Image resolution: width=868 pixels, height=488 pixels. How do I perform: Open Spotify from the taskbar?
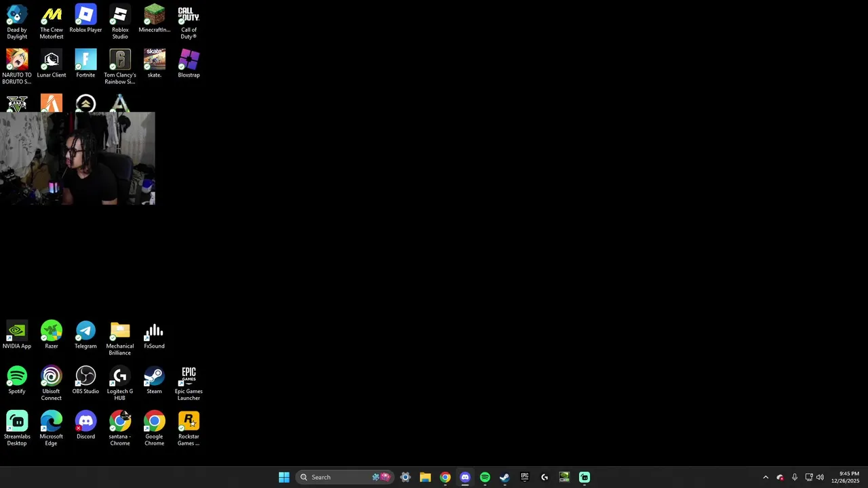pos(485,477)
